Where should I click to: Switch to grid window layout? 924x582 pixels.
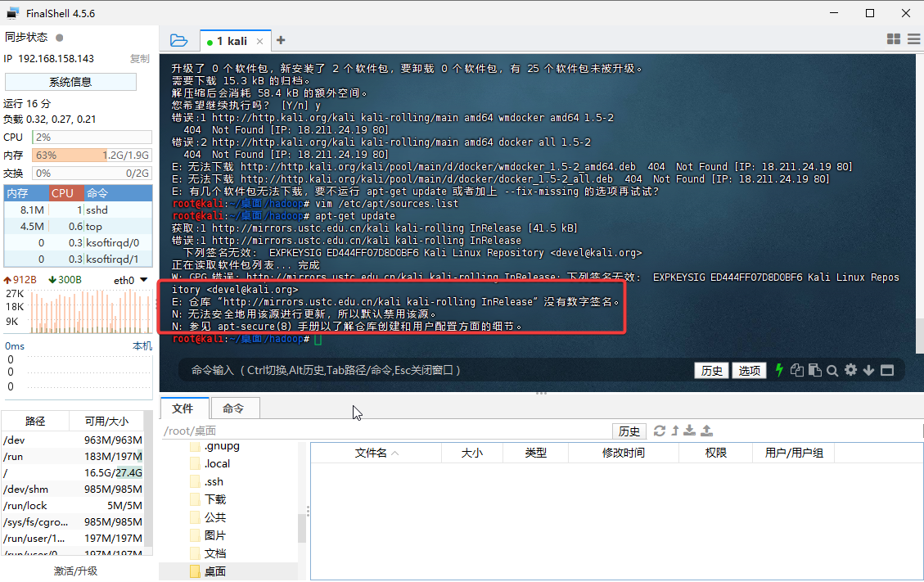coord(894,39)
